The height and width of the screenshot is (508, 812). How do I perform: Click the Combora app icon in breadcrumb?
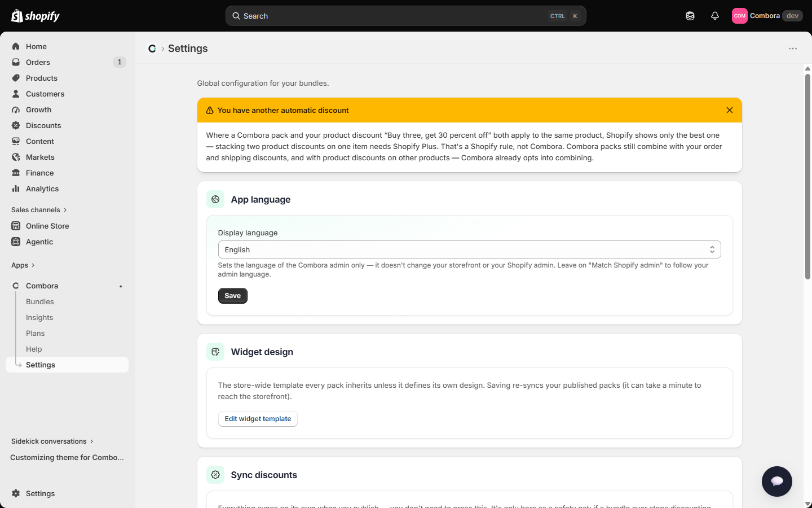(152, 49)
